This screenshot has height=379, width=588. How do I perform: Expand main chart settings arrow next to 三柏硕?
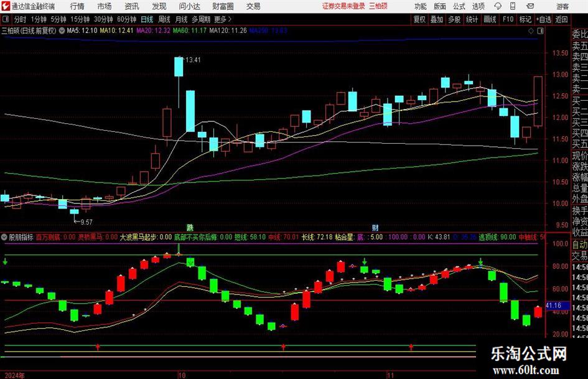[62, 30]
